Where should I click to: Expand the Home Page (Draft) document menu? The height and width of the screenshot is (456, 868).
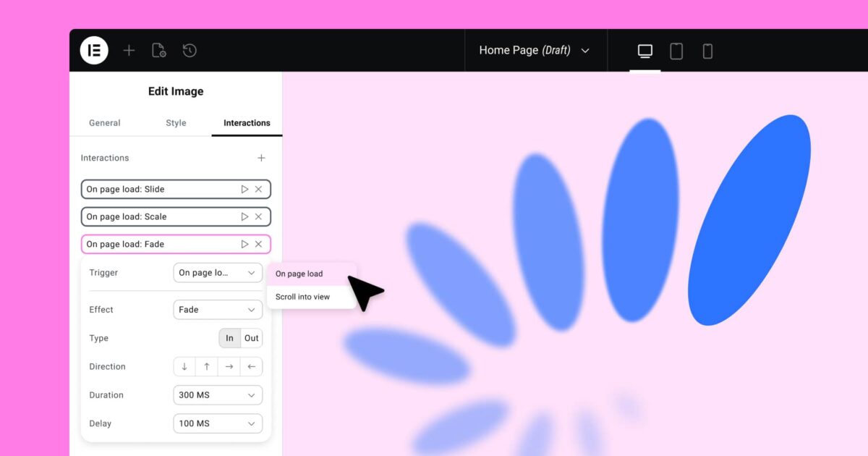[535, 51]
